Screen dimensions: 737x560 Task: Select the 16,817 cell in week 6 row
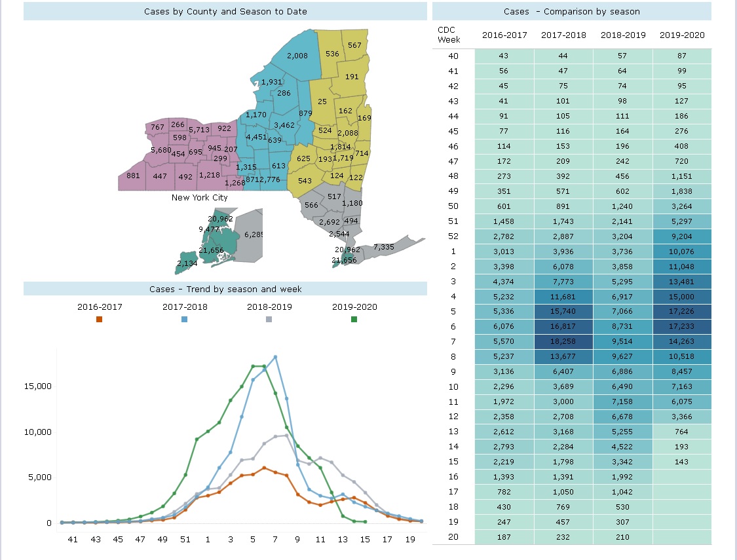(x=563, y=327)
